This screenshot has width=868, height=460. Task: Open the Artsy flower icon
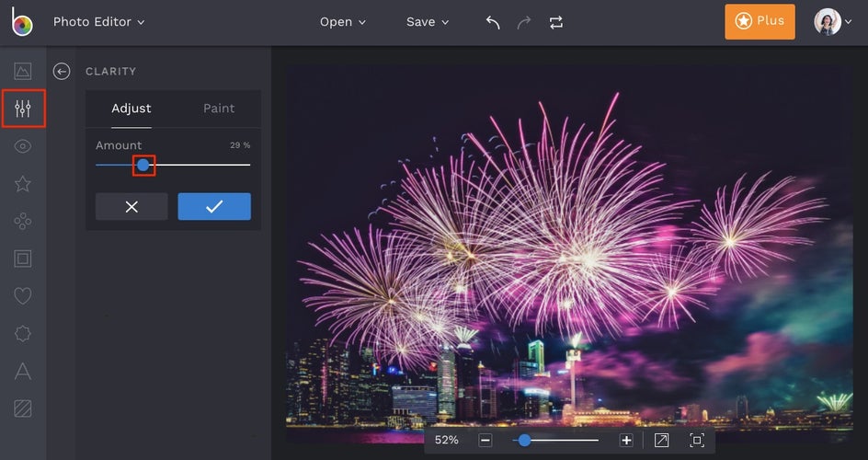tap(23, 222)
